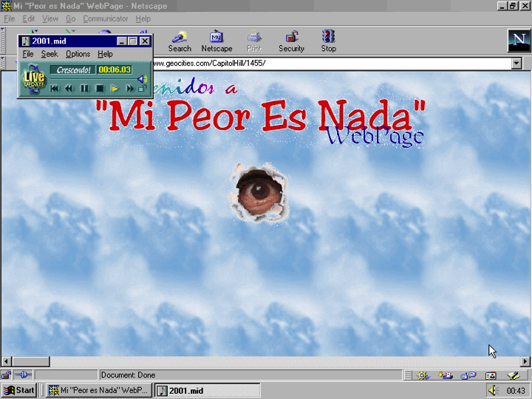Image resolution: width=532 pixels, height=399 pixels.
Task: Click the horizontal scrollbar right arrow
Action: (525, 362)
